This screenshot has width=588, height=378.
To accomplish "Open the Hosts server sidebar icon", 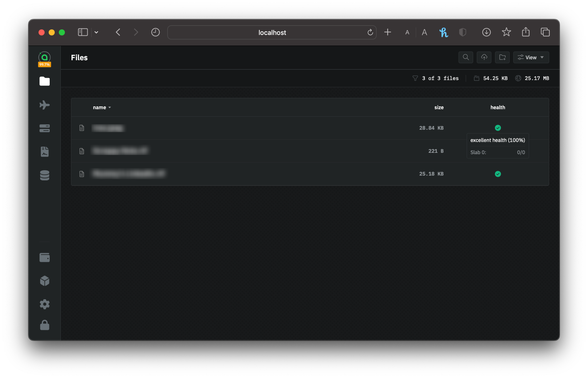I will pos(44,128).
